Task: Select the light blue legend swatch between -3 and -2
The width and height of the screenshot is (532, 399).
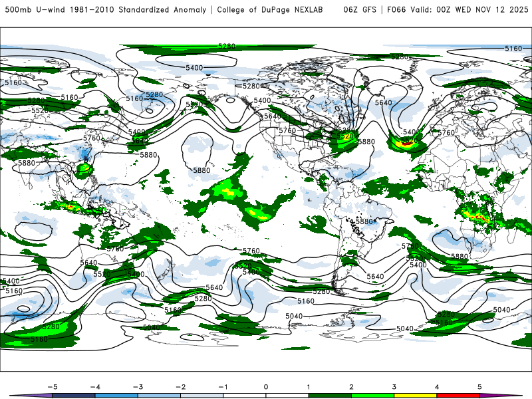Action: click(159, 396)
